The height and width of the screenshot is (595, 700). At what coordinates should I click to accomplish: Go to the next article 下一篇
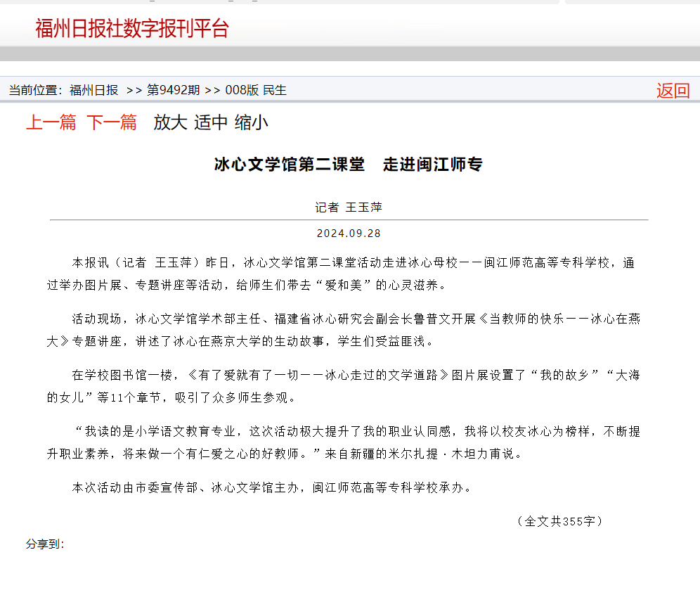[x=112, y=122]
